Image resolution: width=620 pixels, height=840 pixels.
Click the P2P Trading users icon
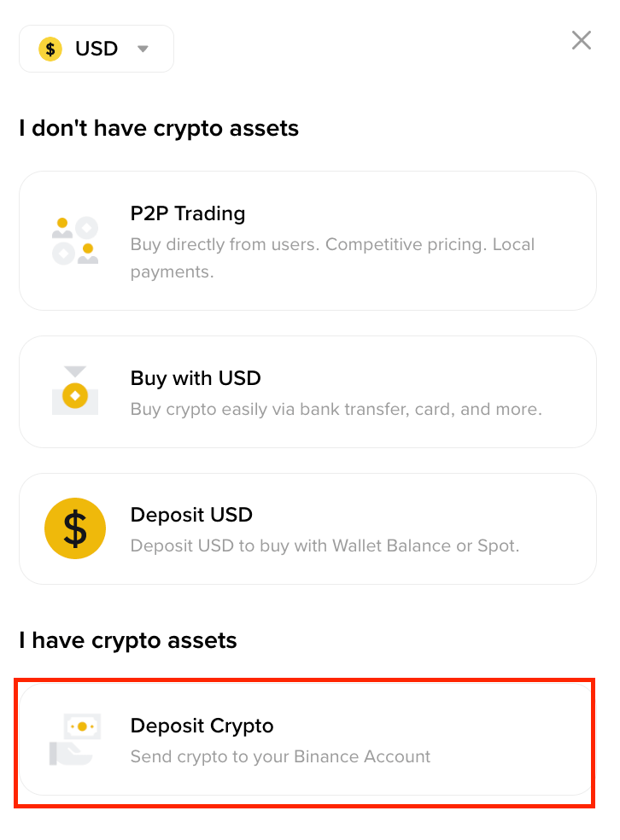click(x=75, y=241)
